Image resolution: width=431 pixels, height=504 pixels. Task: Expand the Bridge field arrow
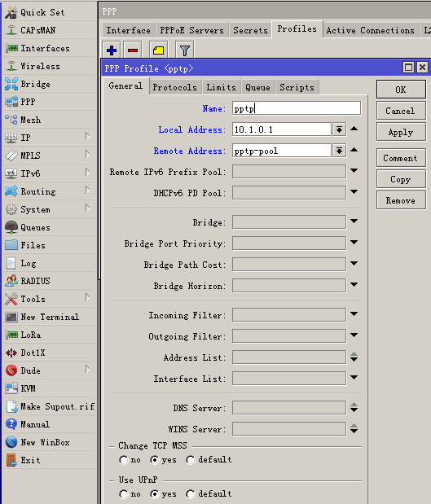(354, 221)
